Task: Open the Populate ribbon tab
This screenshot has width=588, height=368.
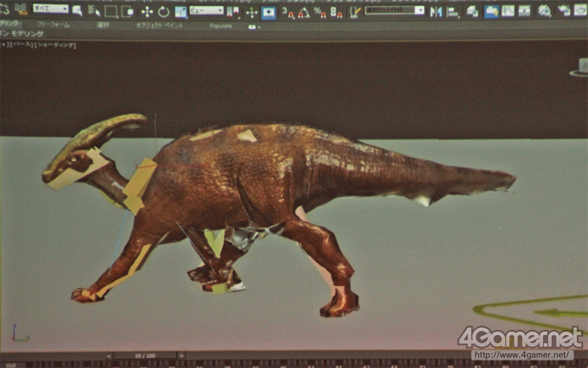Action: [x=220, y=26]
